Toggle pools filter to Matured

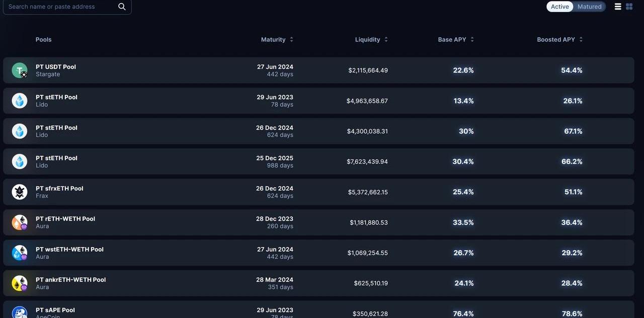589,7
